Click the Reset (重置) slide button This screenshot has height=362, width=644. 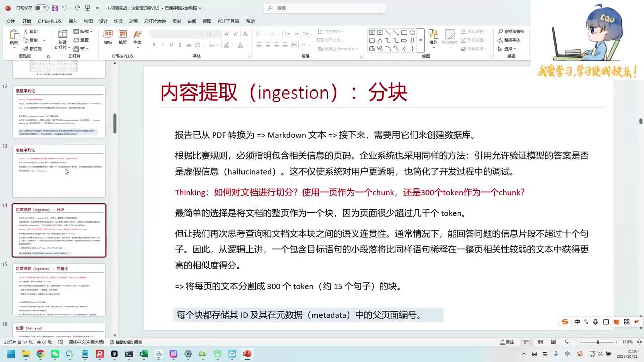pos(81,40)
